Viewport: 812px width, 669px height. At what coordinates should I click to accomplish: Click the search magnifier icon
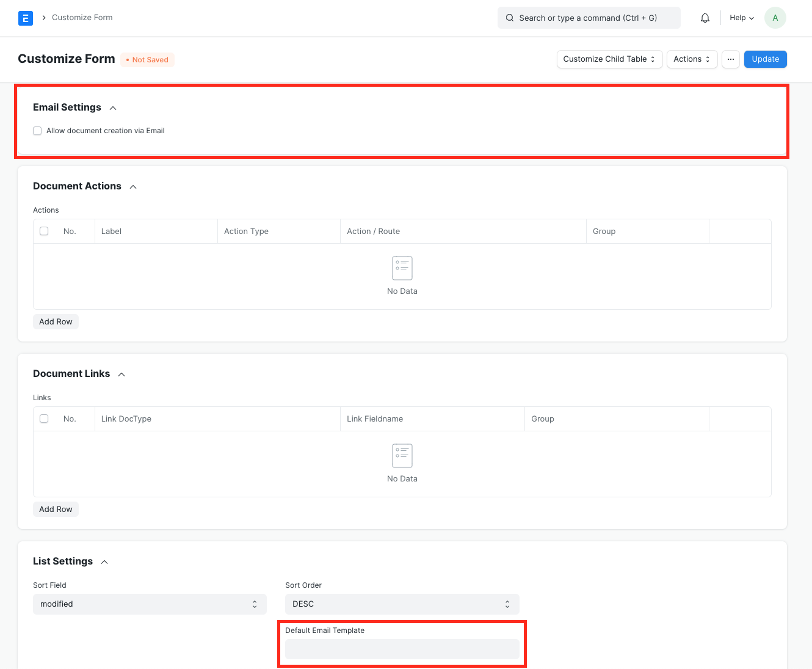[510, 18]
